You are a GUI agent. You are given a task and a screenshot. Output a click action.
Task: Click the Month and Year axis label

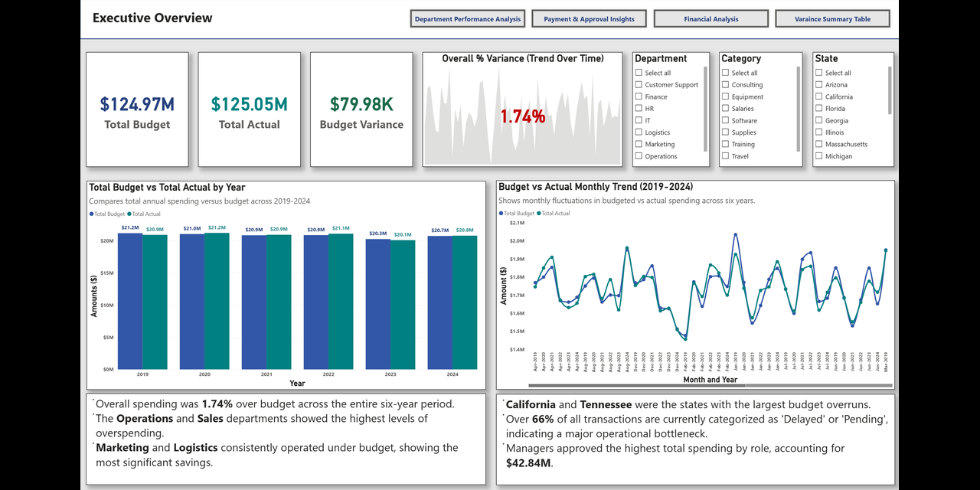tap(710, 380)
